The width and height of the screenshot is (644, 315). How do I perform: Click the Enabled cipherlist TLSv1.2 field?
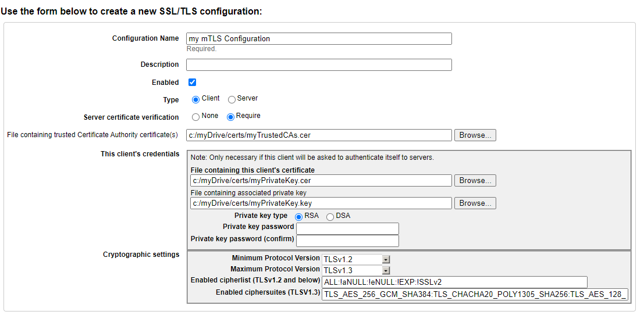click(x=455, y=282)
